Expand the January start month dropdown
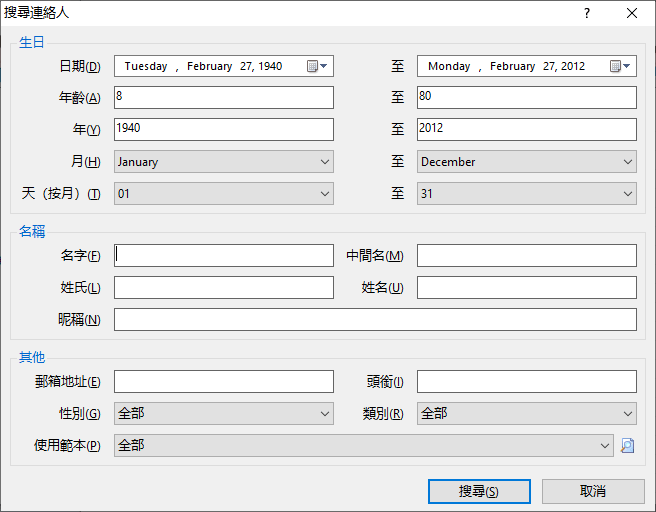 tap(224, 162)
